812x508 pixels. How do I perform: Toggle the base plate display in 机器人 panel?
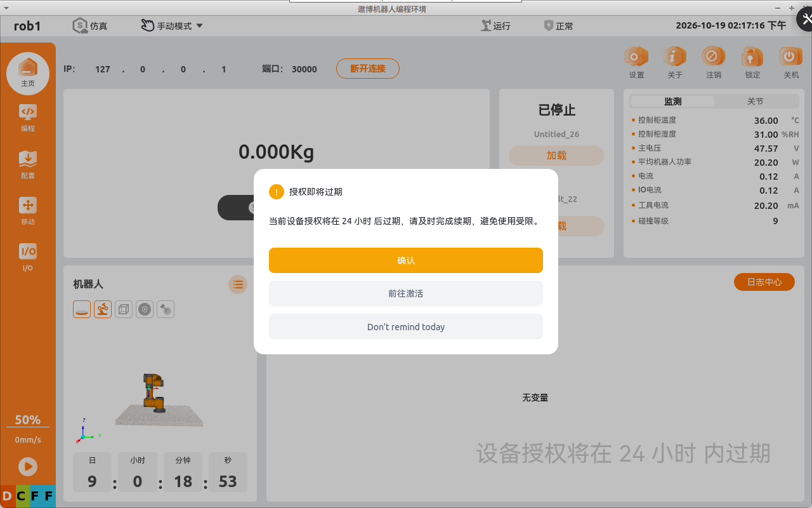(82, 309)
